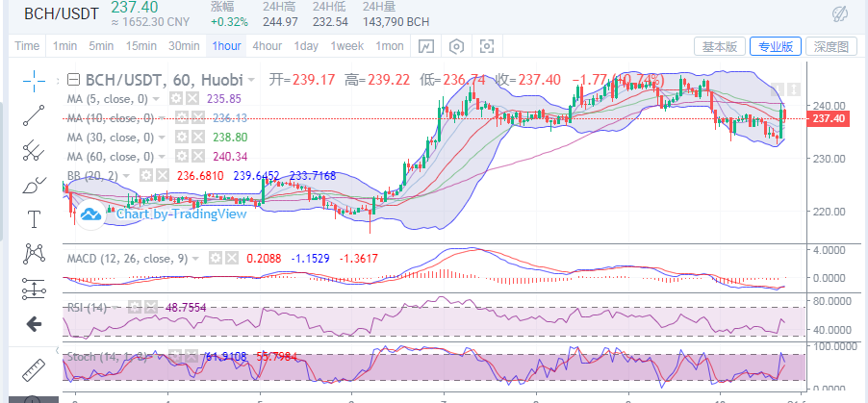Select the text annotation tool
868x403 pixels.
point(35,218)
